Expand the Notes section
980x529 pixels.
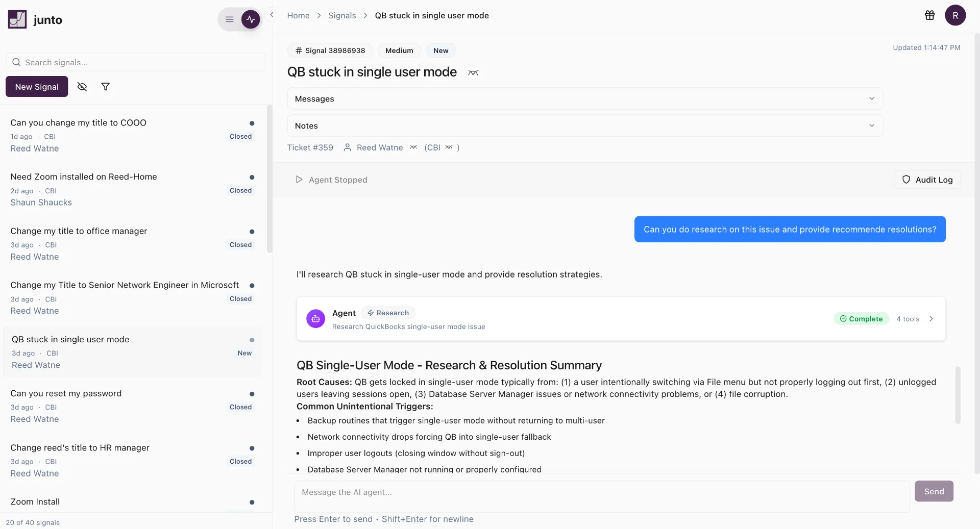(x=872, y=125)
